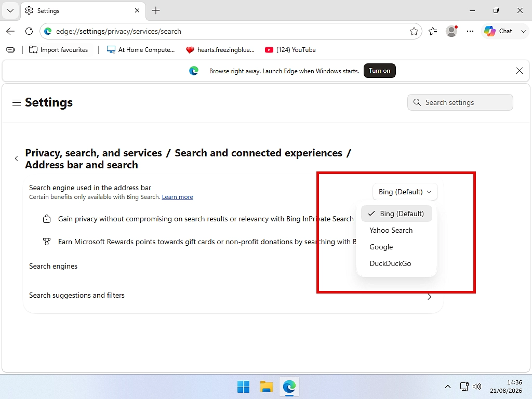This screenshot has height=399, width=532.
Task: Add this page to favourites star
Action: point(414,31)
